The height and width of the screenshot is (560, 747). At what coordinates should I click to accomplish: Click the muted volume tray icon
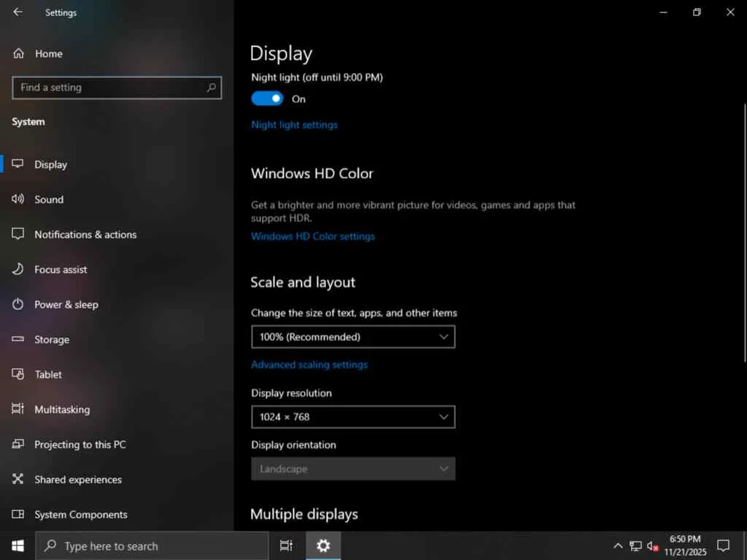[652, 546]
